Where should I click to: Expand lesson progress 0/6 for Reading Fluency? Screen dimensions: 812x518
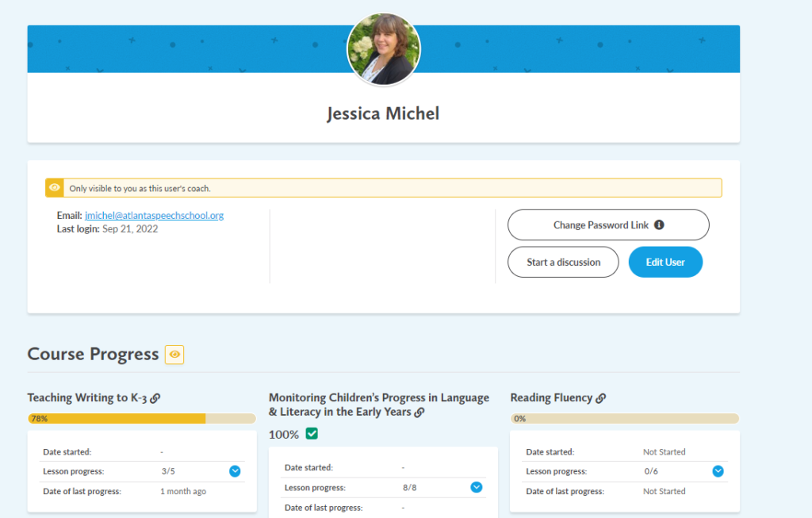pos(718,471)
